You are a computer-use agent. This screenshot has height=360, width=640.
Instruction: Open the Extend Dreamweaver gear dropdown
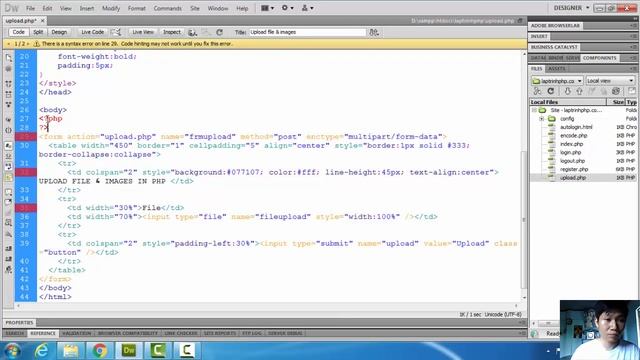287,8
